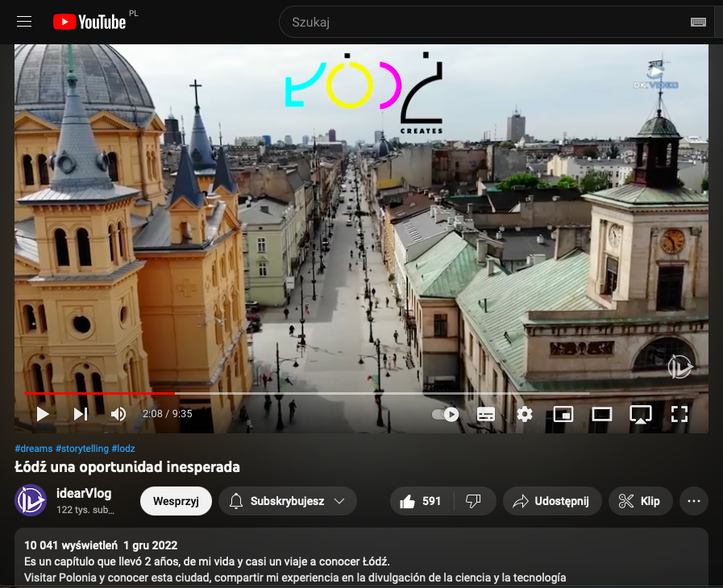723x588 pixels.
Task: Enter fullscreen mode
Action: [679, 414]
